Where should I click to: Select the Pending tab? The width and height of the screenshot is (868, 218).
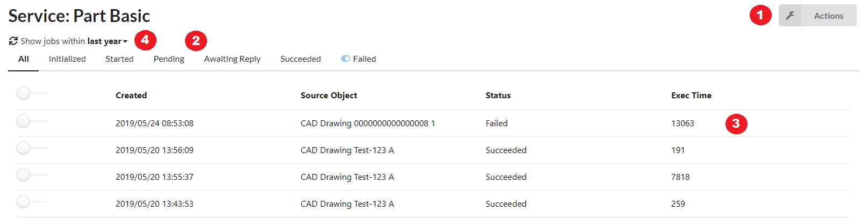169,59
